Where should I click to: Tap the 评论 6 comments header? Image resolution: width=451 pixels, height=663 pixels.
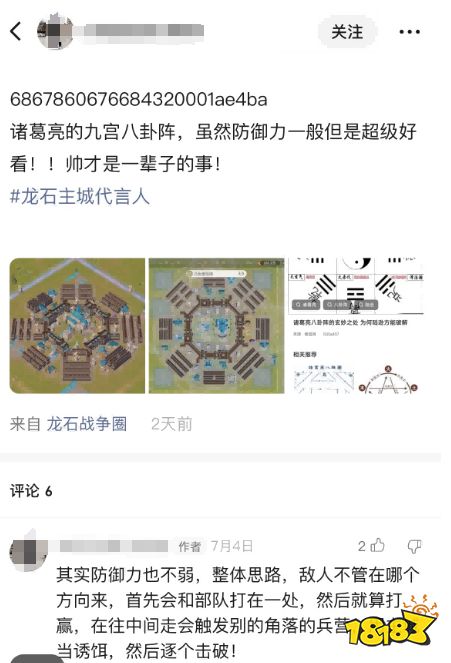31,491
